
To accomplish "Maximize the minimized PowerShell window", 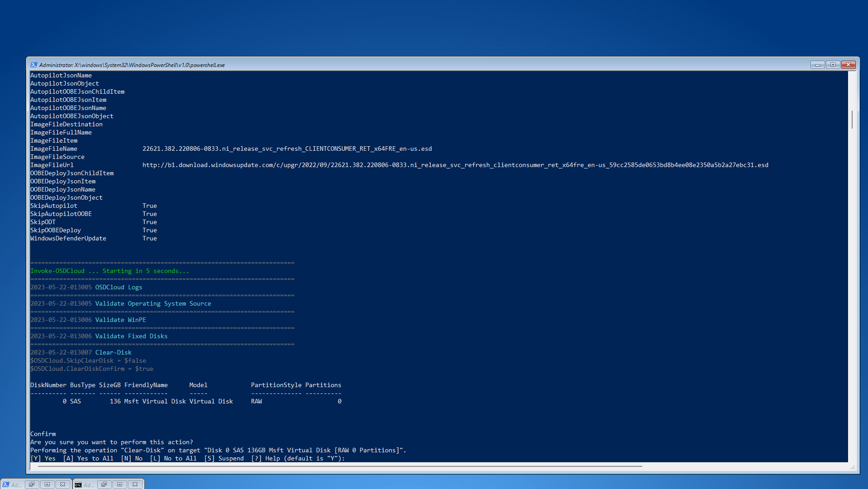I will pyautogui.click(x=47, y=484).
